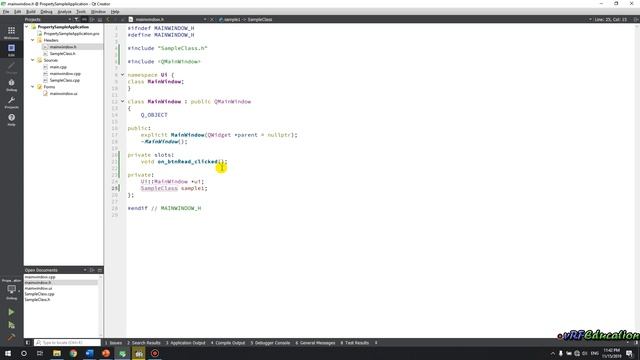Open Help mode in sidebar
640x360 pixels.
(11, 119)
